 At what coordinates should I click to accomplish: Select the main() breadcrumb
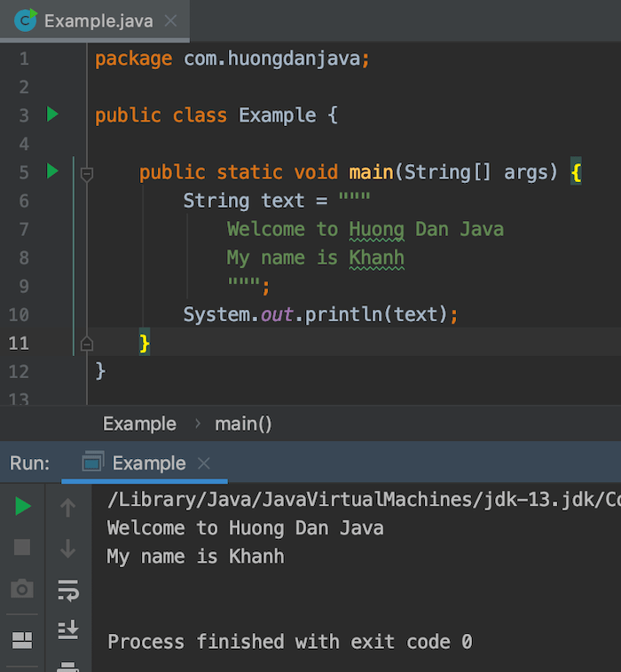(243, 423)
